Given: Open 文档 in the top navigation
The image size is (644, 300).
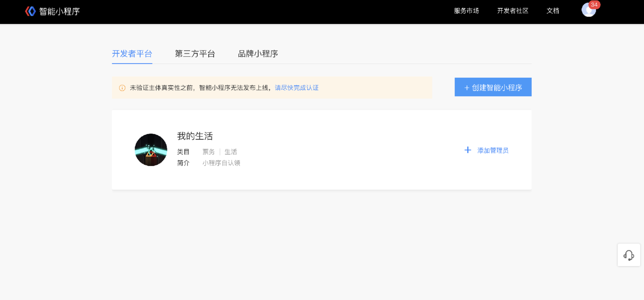Looking at the screenshot, I should click(x=553, y=11).
